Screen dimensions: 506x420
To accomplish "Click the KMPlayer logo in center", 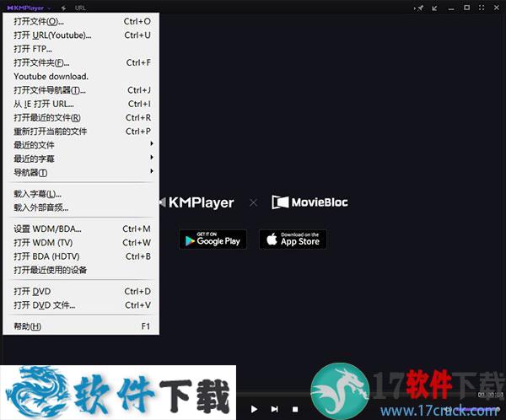I will pos(196,202).
